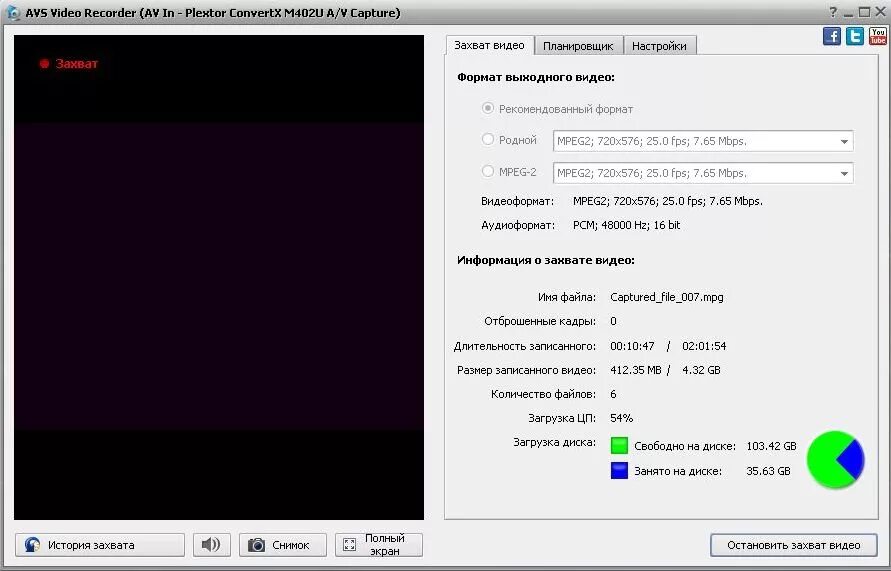Click the maximum duration 02:01:54

(704, 346)
